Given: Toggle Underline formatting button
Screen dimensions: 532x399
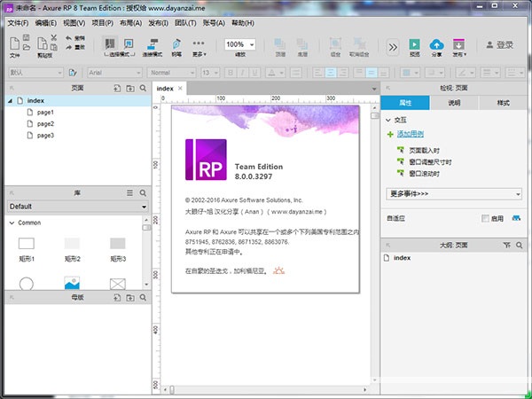Looking at the screenshot, I should [x=254, y=73].
